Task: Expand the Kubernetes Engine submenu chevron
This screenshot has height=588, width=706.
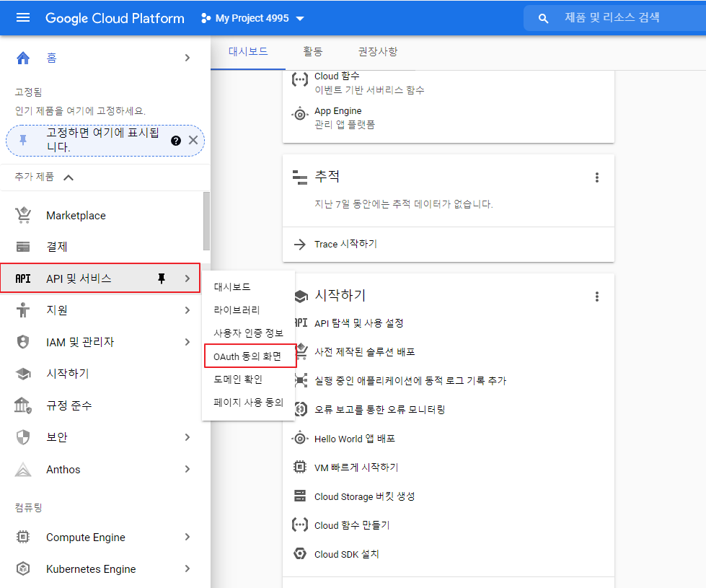Action: 187,569
